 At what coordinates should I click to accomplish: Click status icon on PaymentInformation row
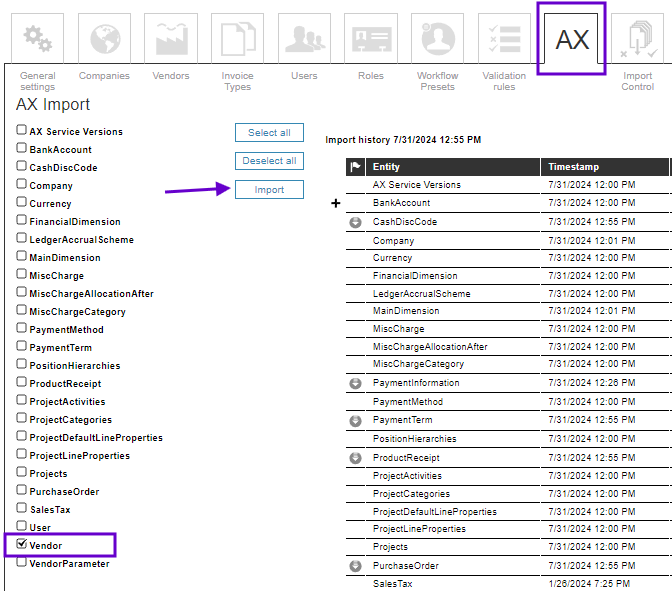[355, 383]
